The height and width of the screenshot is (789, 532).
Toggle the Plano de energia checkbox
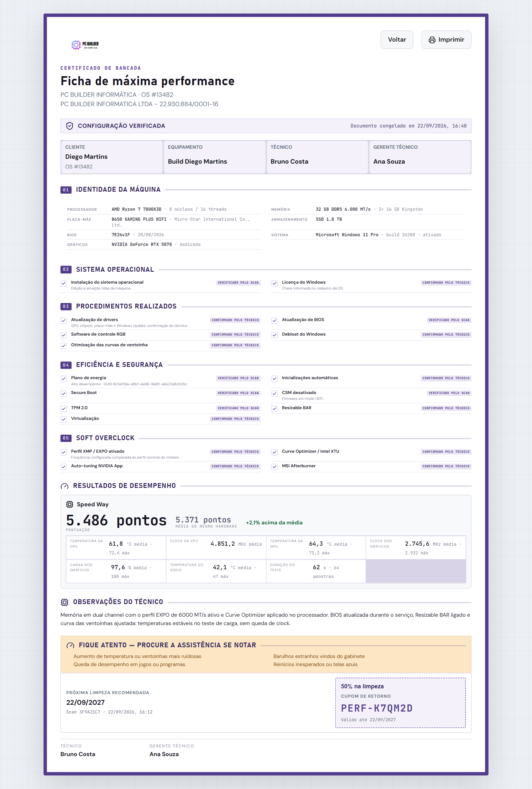point(64,379)
